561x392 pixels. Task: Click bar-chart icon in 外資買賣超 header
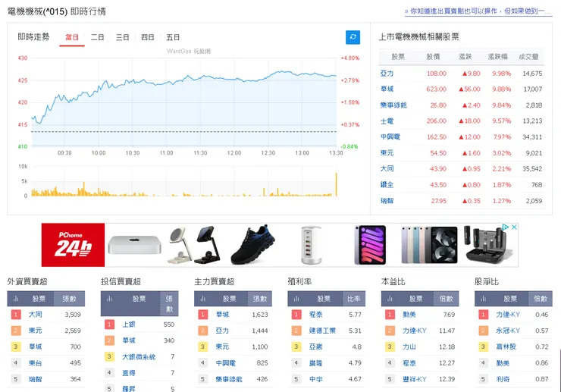(x=16, y=299)
